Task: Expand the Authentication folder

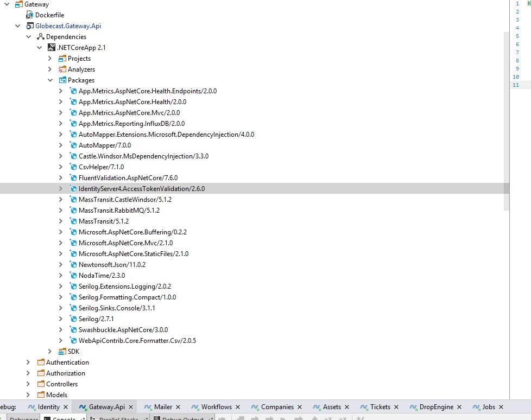Action: 28,362
